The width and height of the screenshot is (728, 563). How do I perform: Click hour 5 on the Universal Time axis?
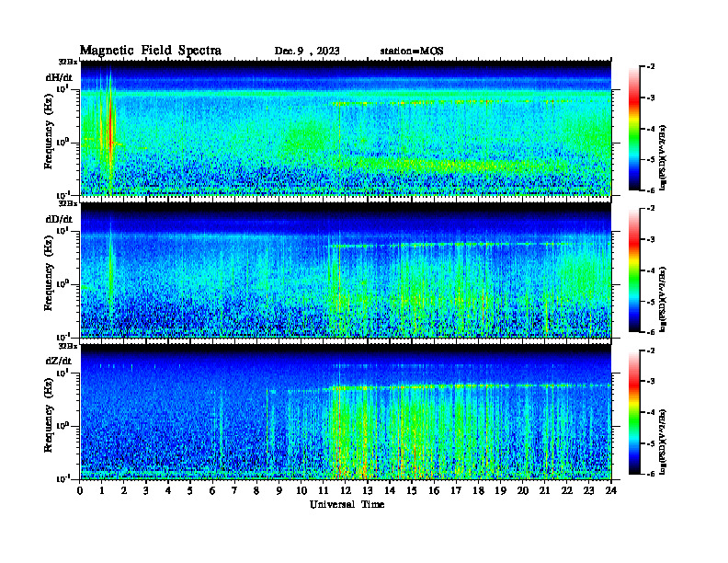(190, 490)
